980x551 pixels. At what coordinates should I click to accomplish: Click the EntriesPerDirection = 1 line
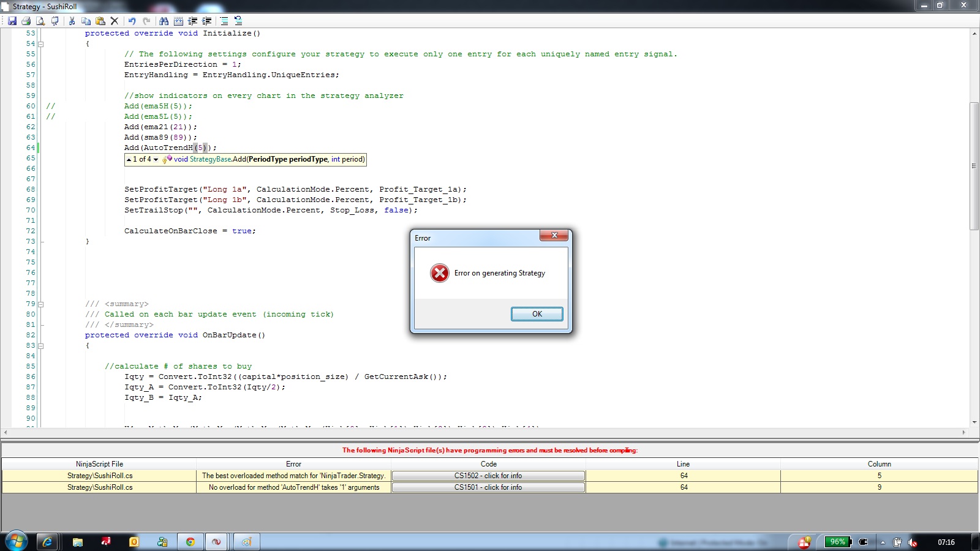pyautogui.click(x=183, y=64)
